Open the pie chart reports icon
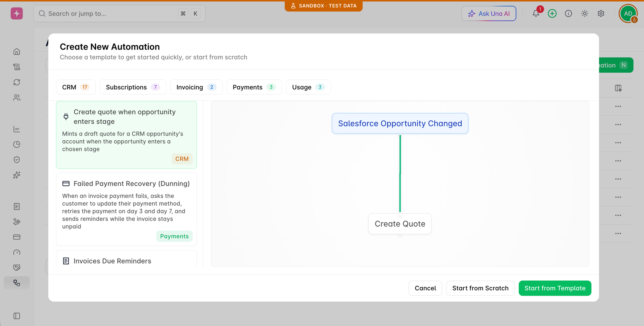 click(17, 144)
